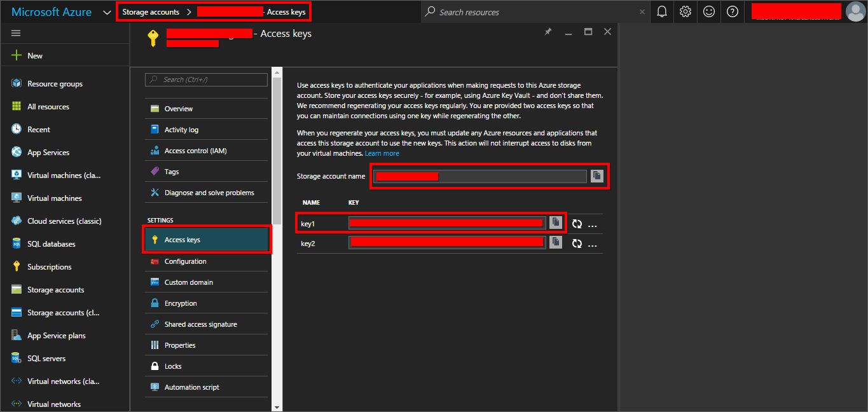Copy key1 to clipboard

[556, 223]
